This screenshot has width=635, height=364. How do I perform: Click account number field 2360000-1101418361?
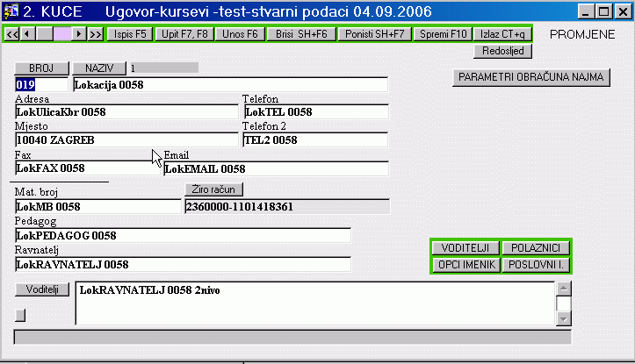(x=287, y=207)
